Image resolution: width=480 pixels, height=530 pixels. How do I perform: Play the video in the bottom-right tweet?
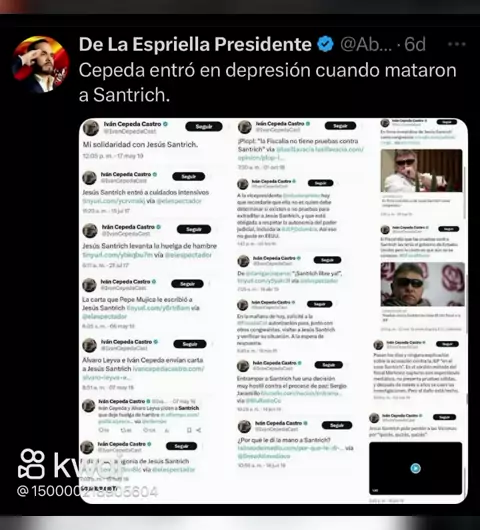pos(415,468)
